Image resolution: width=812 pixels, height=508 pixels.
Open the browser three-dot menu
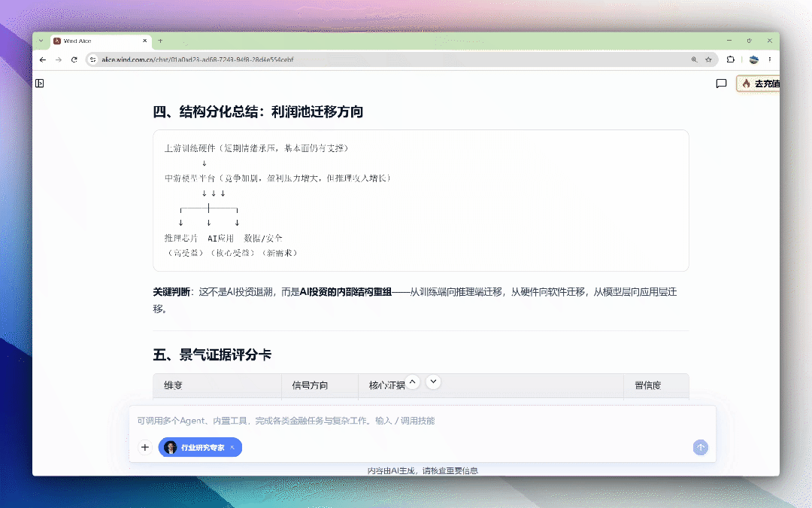coord(770,59)
